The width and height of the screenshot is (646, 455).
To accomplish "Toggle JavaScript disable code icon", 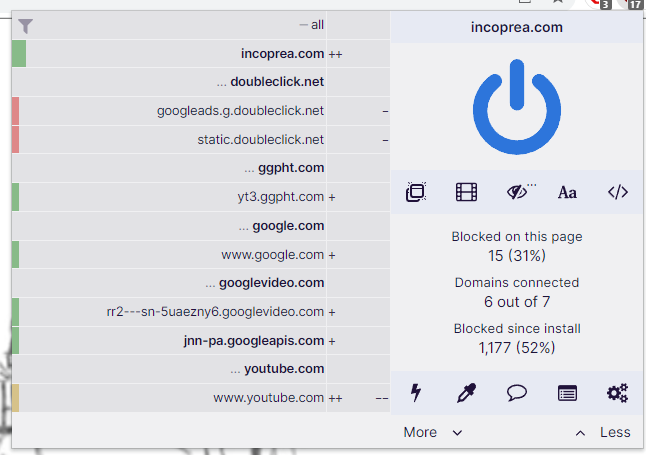I will point(618,192).
